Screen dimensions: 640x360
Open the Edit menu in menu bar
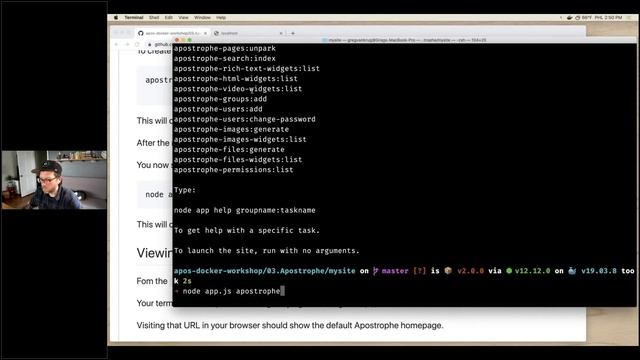coord(169,18)
